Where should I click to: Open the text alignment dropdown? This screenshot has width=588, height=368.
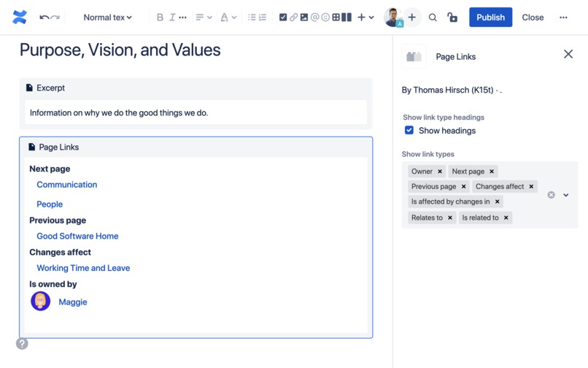204,18
